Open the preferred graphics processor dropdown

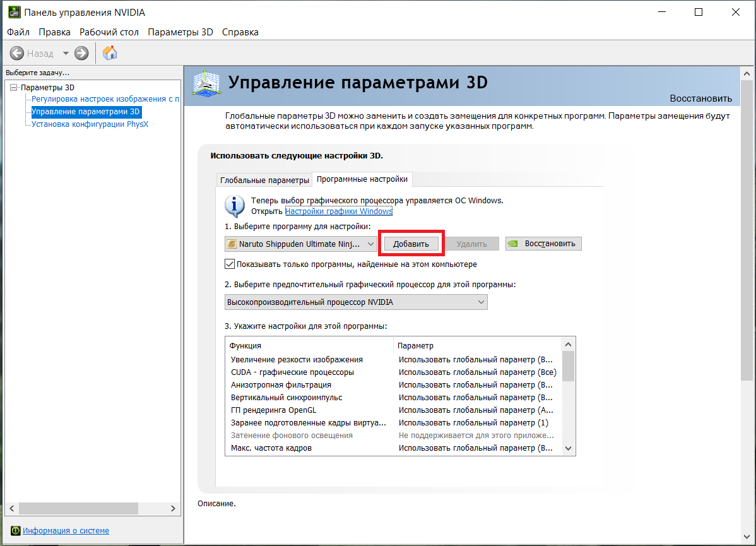point(356,302)
